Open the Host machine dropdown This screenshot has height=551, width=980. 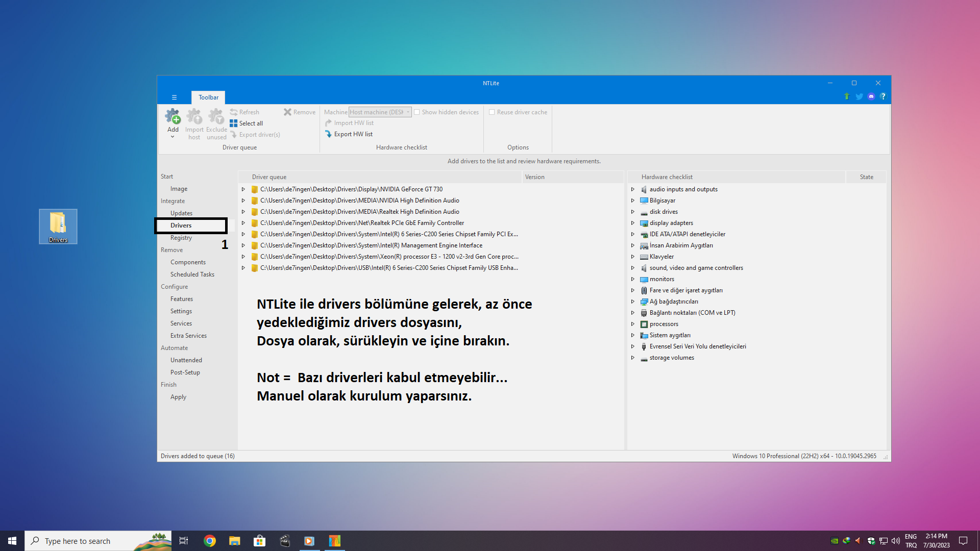click(380, 112)
